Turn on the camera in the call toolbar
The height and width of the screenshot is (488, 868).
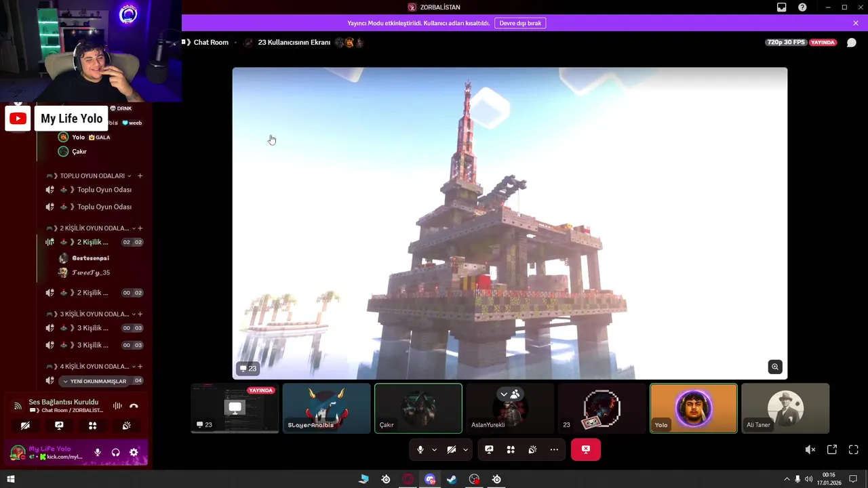[x=452, y=449]
